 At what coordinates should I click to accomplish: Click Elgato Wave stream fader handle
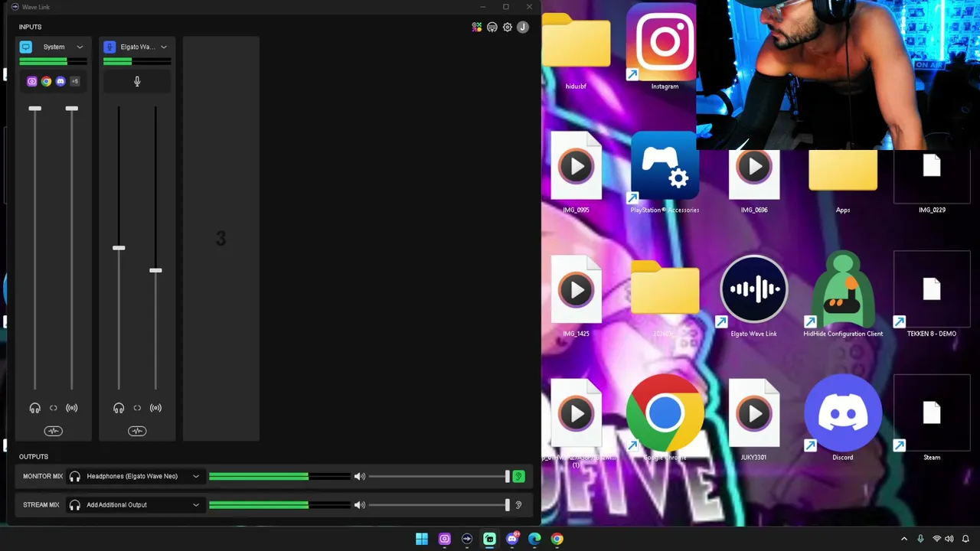point(155,270)
